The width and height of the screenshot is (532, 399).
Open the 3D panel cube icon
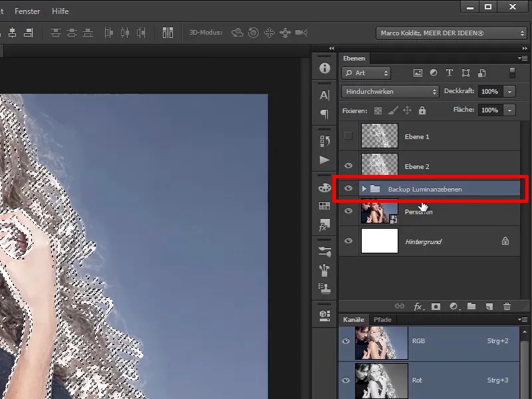325,315
